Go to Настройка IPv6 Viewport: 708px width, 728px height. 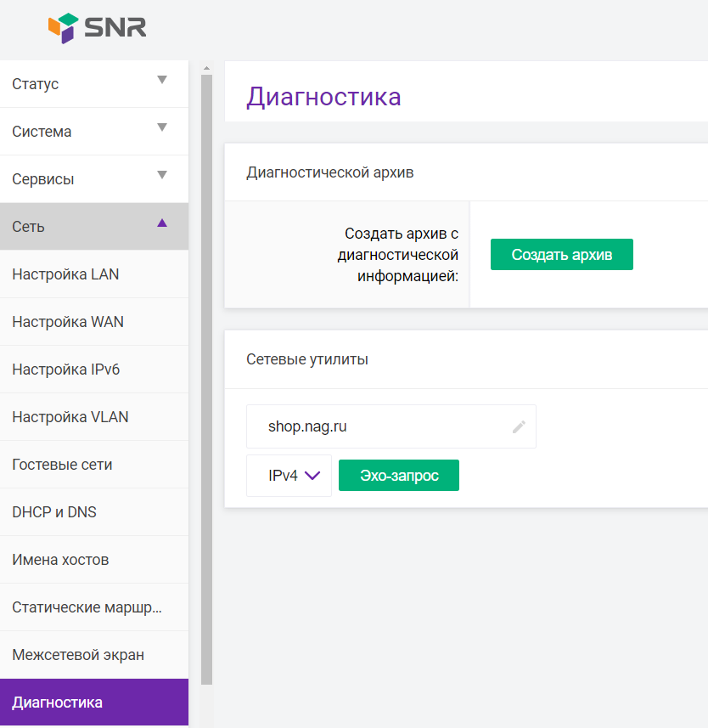tap(94, 370)
